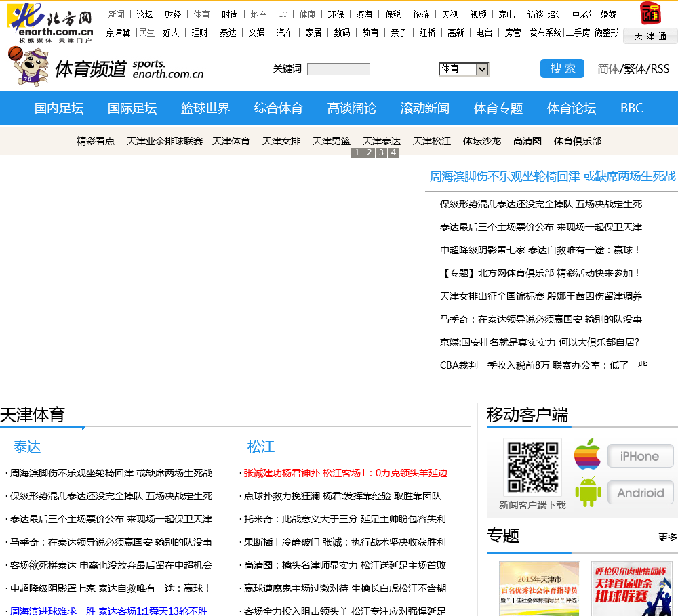This screenshot has width=678, height=616.
Task: Click the 天津通 button
Action: coord(650,36)
